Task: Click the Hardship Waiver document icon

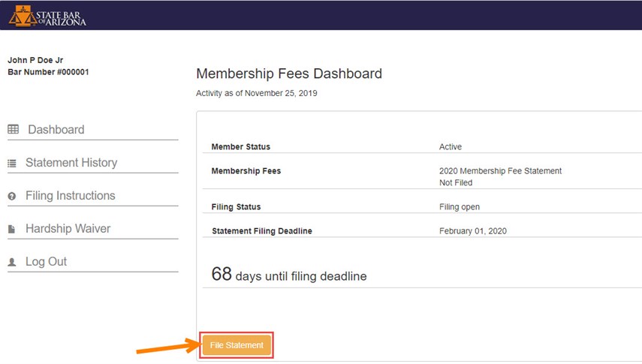Action: (x=11, y=229)
